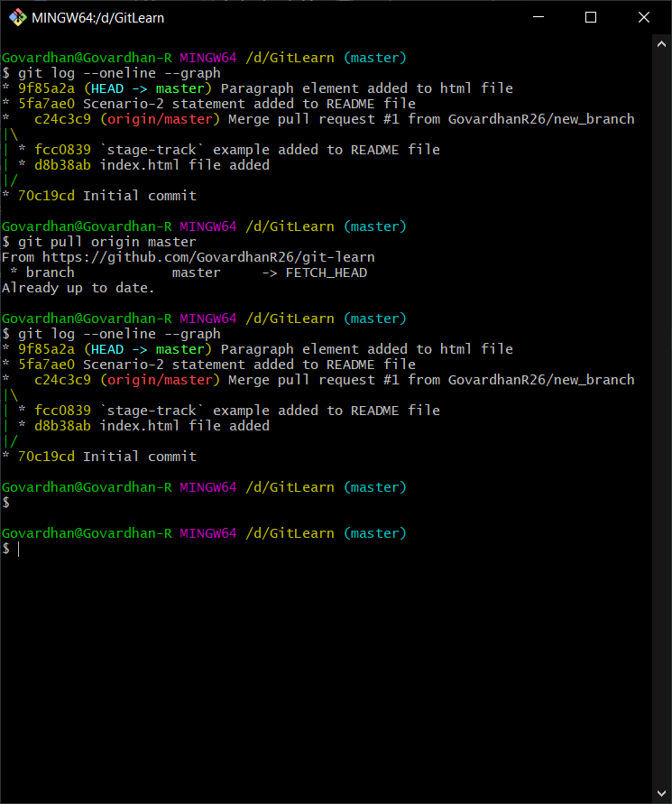Click the scrollbar up arrow
The height and width of the screenshot is (804, 672).
pos(661,44)
